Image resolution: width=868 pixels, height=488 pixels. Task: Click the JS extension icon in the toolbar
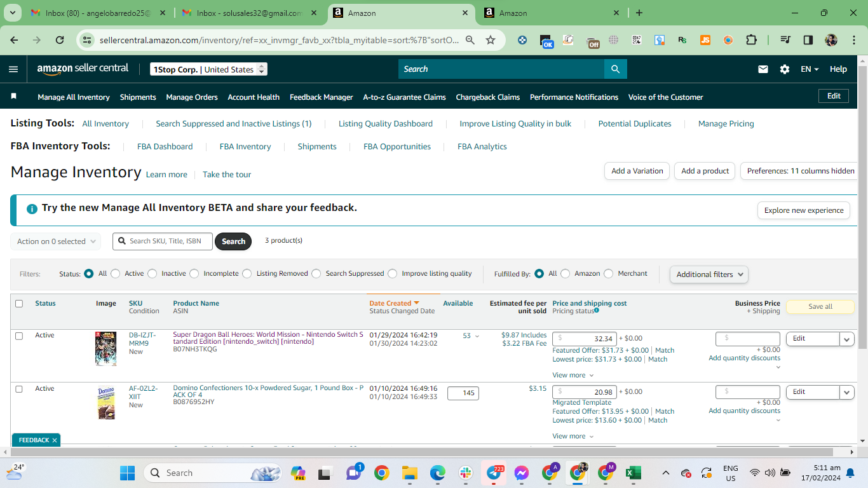coord(705,40)
